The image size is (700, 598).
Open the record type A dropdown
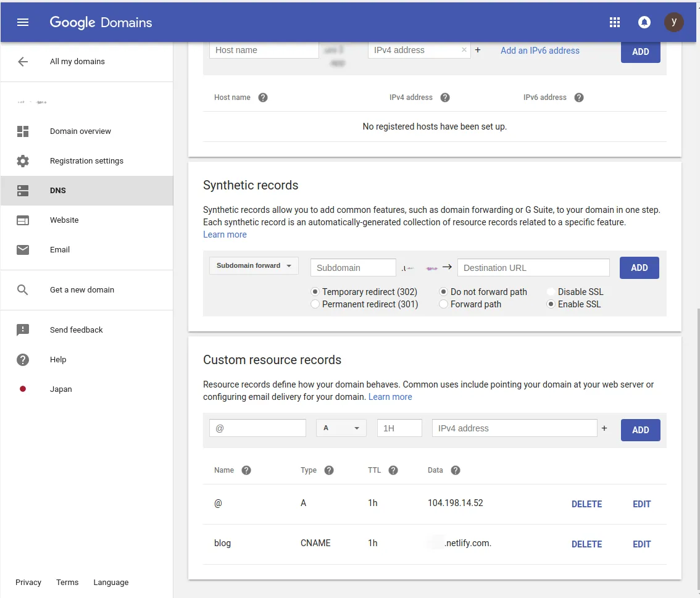(341, 428)
